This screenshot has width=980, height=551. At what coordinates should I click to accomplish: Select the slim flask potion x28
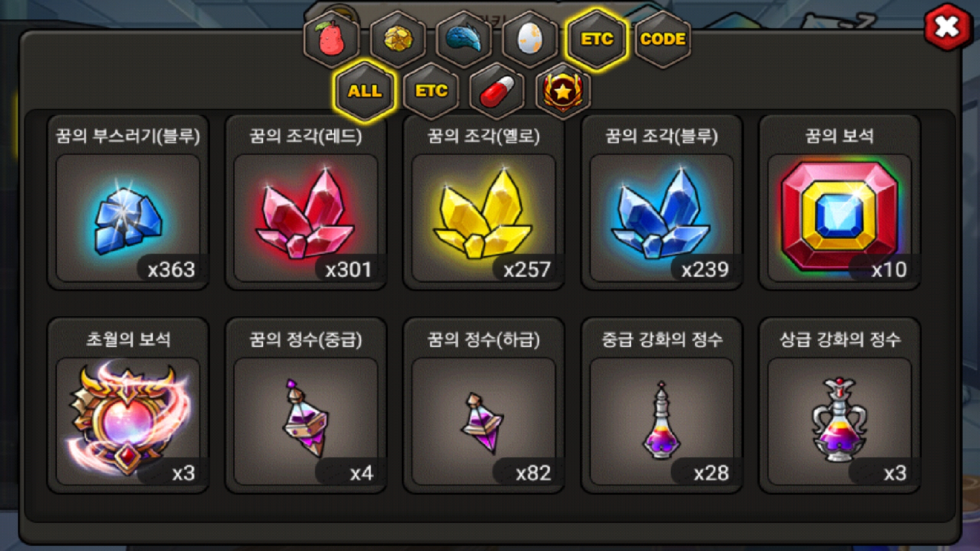coord(662,406)
